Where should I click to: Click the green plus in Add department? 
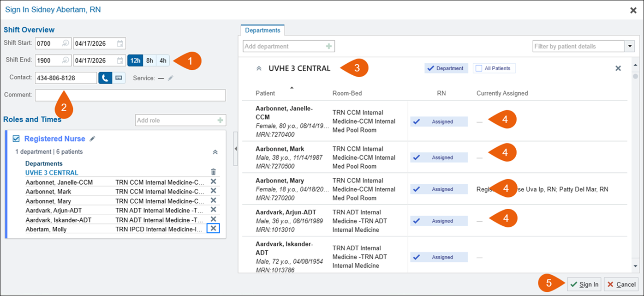click(x=328, y=46)
